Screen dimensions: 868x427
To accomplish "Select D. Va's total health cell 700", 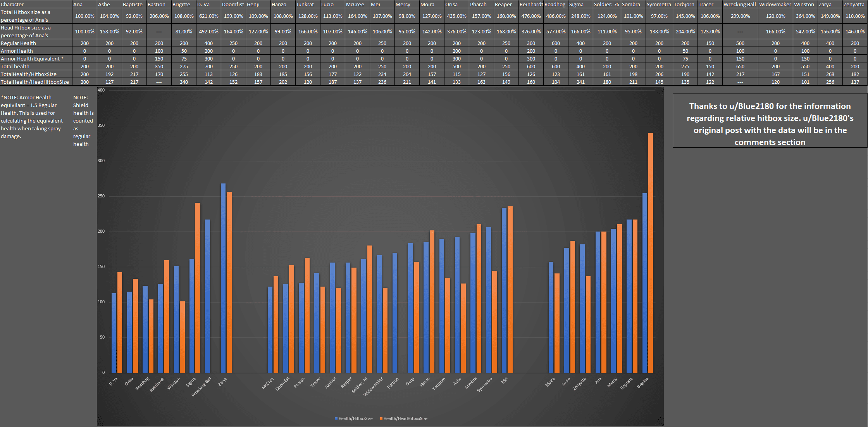I will click(x=208, y=66).
